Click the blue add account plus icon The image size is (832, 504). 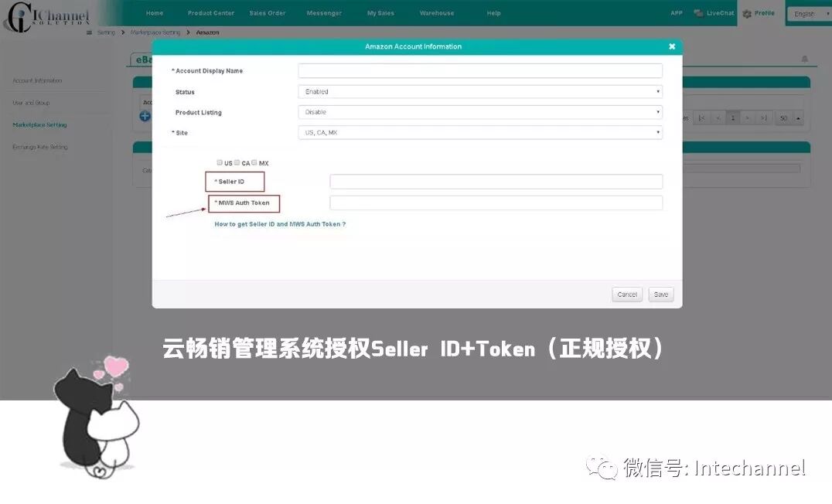(x=145, y=116)
